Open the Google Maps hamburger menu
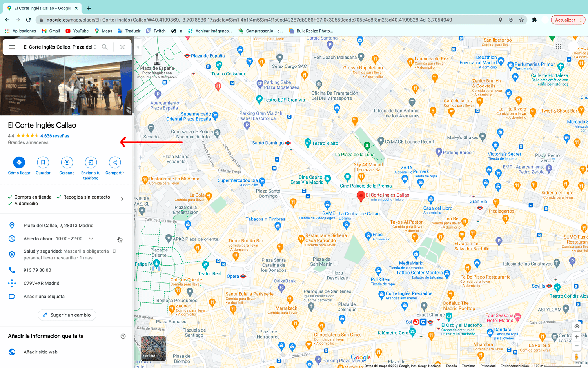588x368 pixels. pyautogui.click(x=12, y=47)
